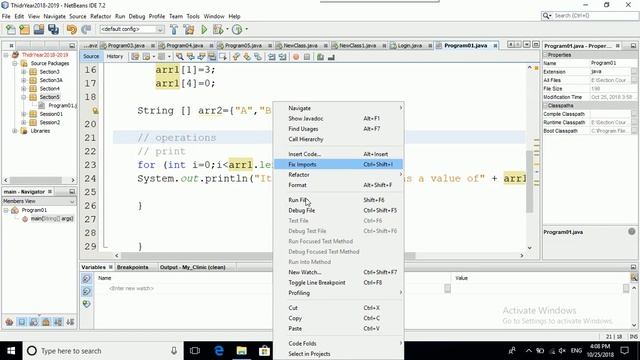Open the Tools menu
The width and height of the screenshot is (640, 360).
coord(193,16)
